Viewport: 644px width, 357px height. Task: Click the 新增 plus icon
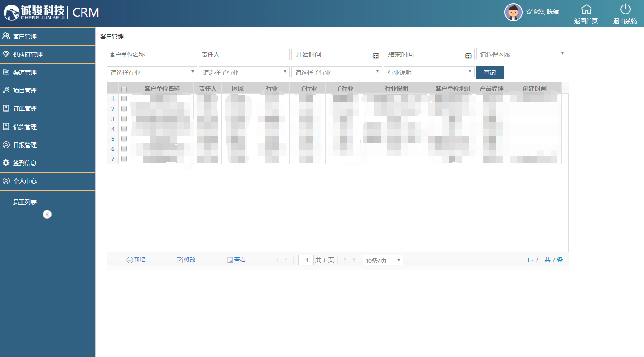[130, 260]
